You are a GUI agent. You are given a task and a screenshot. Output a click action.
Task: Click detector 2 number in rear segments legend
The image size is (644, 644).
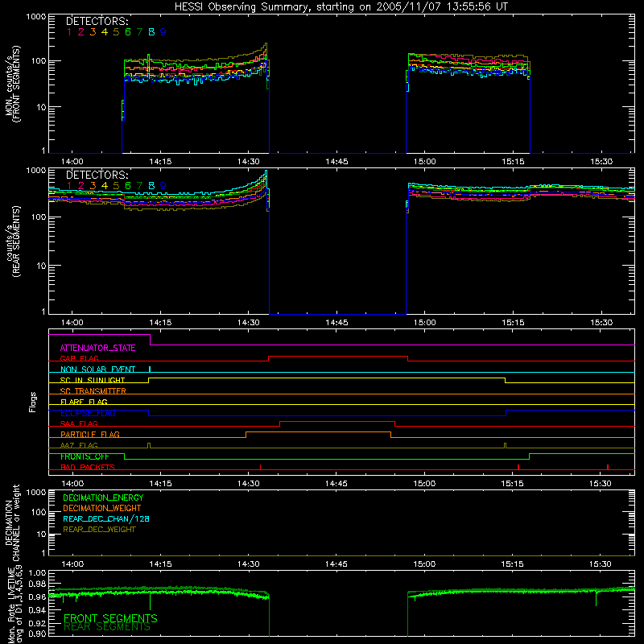(81, 186)
